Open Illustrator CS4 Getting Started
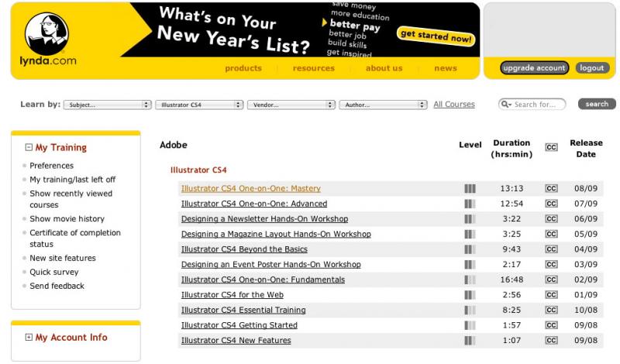This screenshot has height=364, width=620. click(x=239, y=325)
